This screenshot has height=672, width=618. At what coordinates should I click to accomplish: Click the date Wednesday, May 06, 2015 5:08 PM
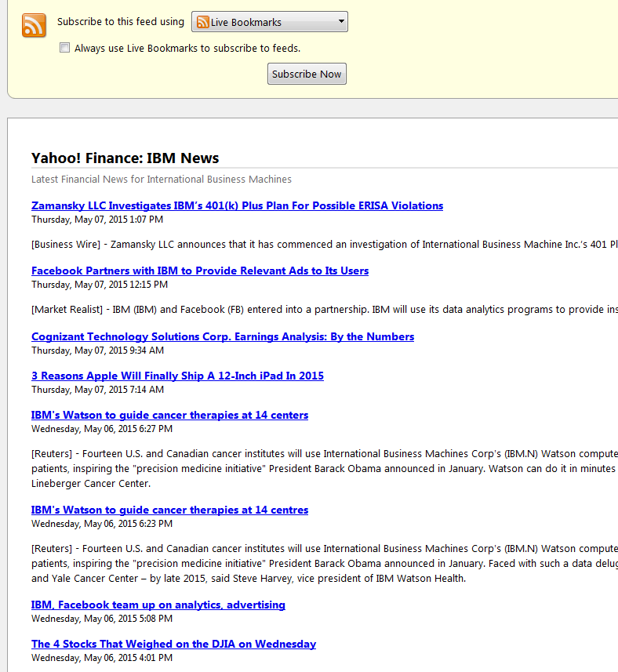click(x=102, y=619)
